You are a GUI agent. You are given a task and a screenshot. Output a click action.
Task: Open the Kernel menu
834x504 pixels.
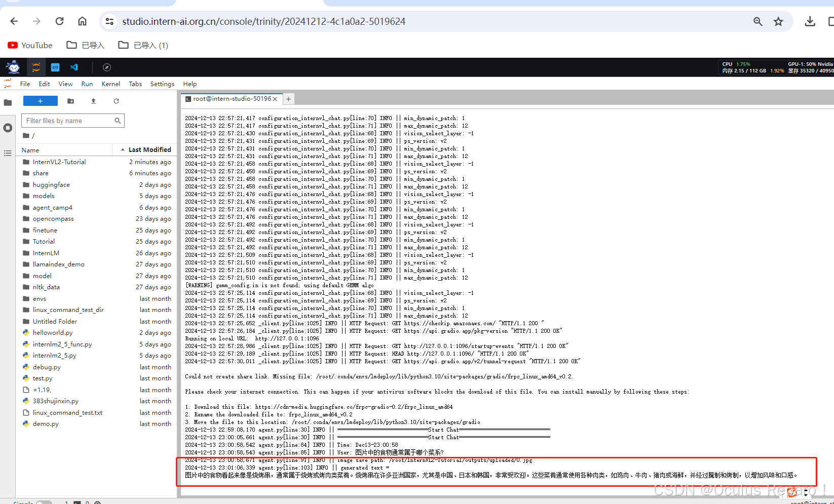click(110, 84)
